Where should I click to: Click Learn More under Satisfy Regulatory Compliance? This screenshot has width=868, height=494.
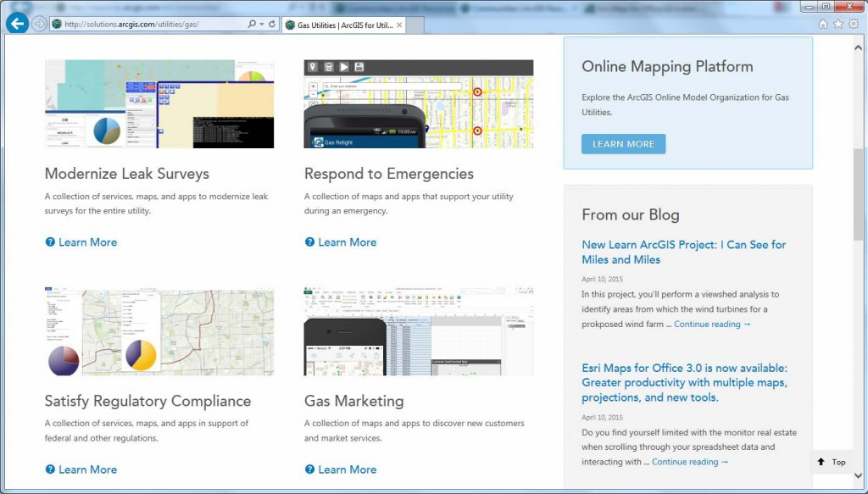tap(87, 469)
